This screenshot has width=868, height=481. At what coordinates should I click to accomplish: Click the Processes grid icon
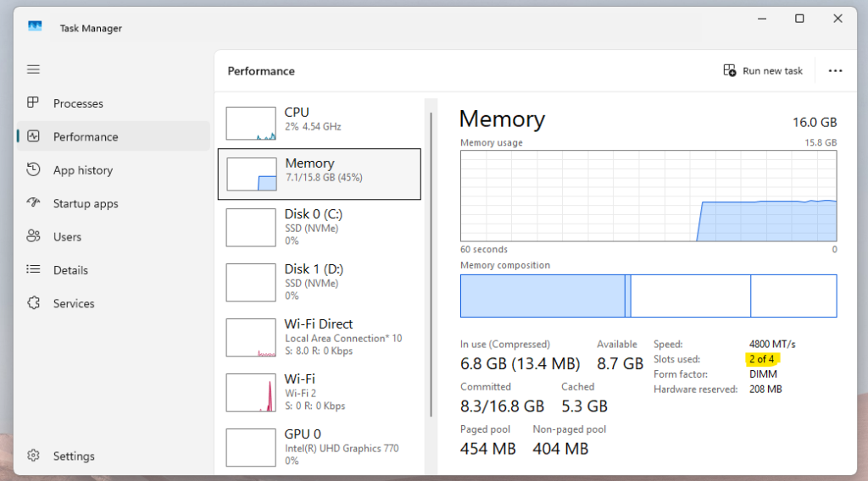click(33, 102)
